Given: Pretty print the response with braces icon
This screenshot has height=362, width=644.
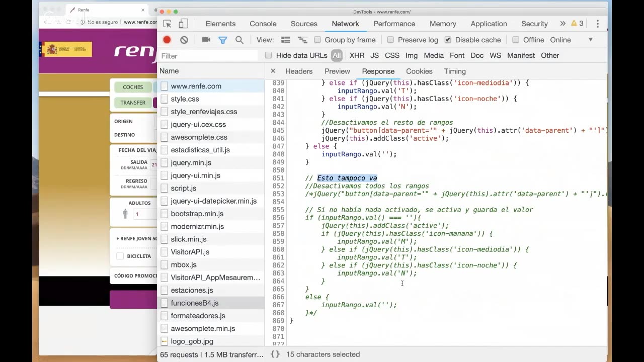Looking at the screenshot, I should (x=275, y=354).
